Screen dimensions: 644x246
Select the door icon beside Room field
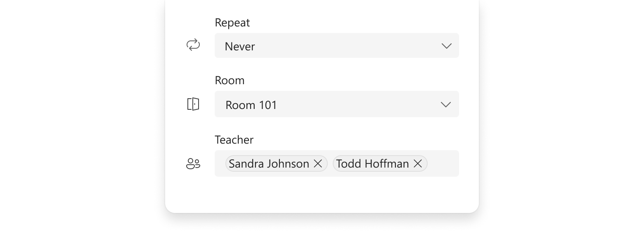click(193, 104)
